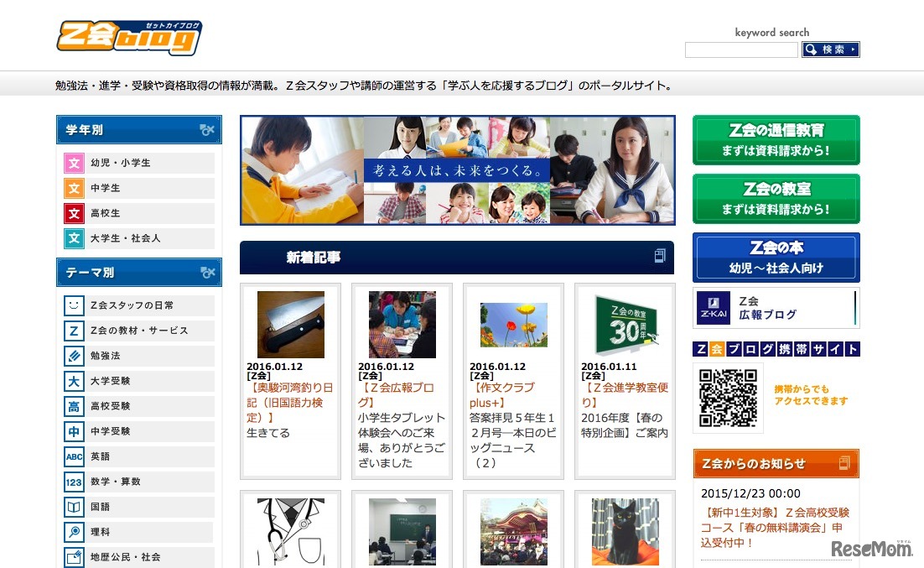Select the magnifying glass icon beside 理科
The width and height of the screenshot is (924, 568).
click(74, 532)
